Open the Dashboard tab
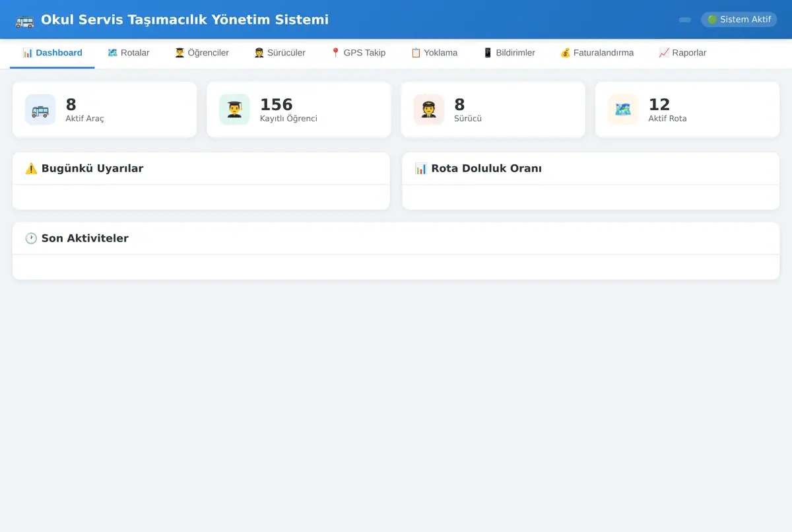Screen dimensions: 792x532 point(52,53)
